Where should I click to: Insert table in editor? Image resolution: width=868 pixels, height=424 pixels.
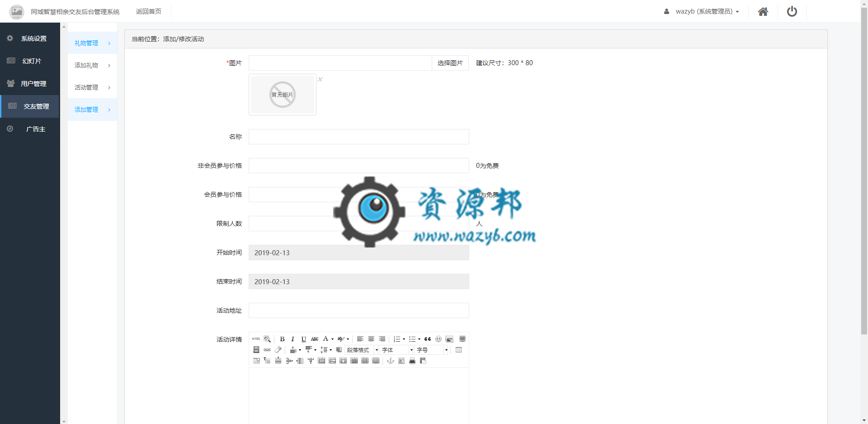(x=459, y=350)
